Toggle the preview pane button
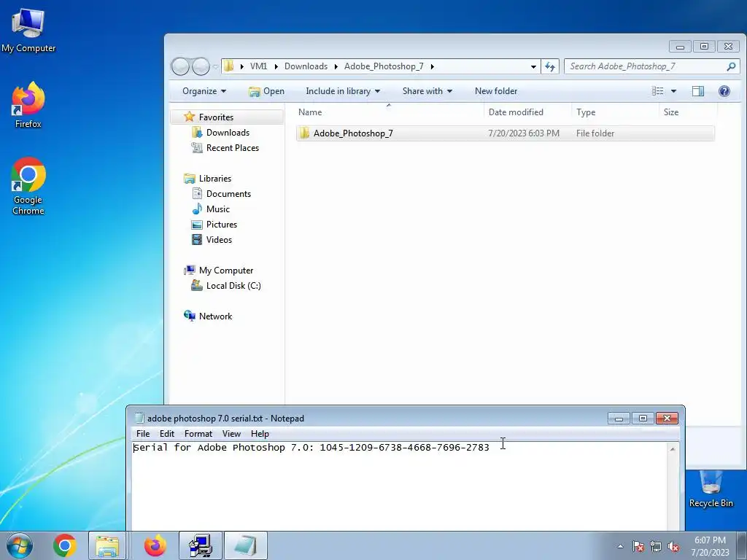 698,91
